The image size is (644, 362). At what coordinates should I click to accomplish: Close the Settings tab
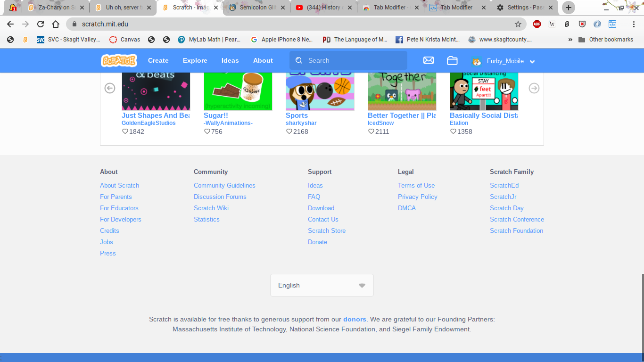click(550, 8)
